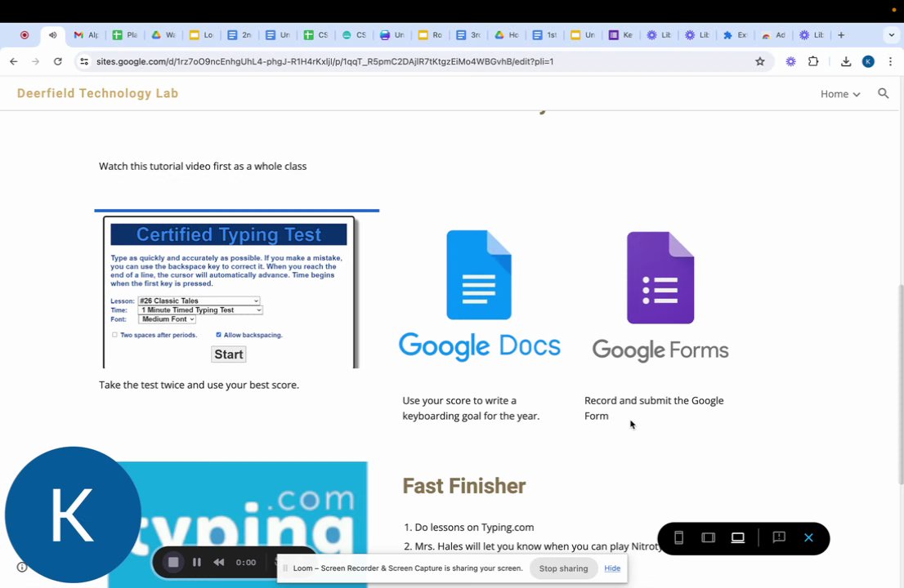Click the Loom K camera bubble
The width and height of the screenshot is (904, 588).
click(x=73, y=514)
